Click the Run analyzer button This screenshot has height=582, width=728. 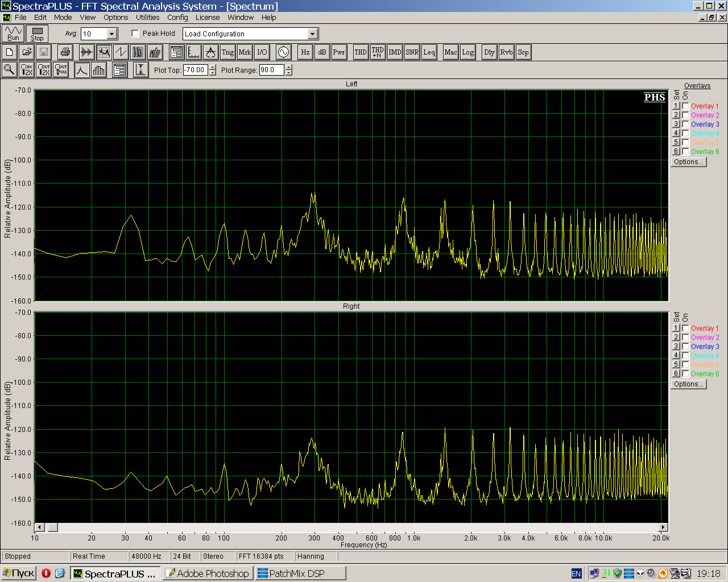(13, 34)
